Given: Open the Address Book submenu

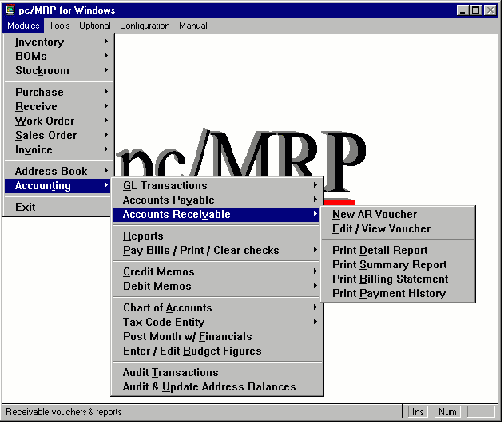Looking at the screenshot, I should point(59,171).
